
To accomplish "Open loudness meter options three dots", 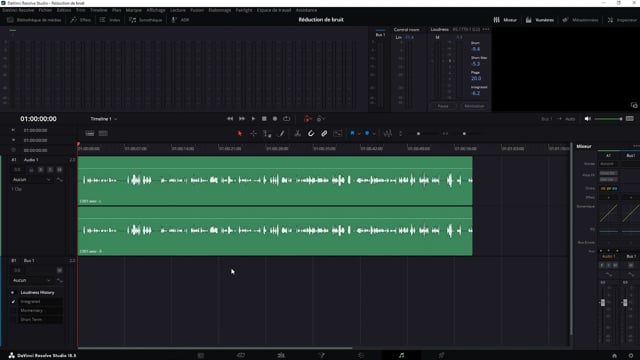I will click(486, 29).
